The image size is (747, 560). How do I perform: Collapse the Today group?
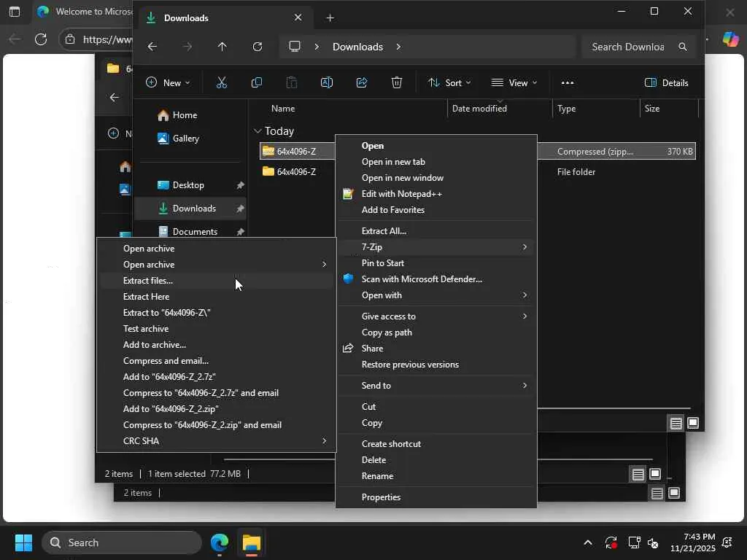(x=258, y=131)
